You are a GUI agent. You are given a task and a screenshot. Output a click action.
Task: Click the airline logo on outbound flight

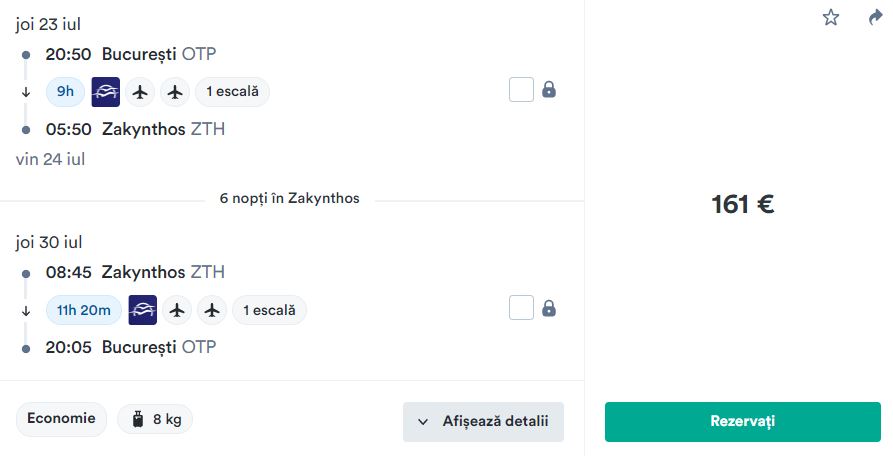(106, 92)
